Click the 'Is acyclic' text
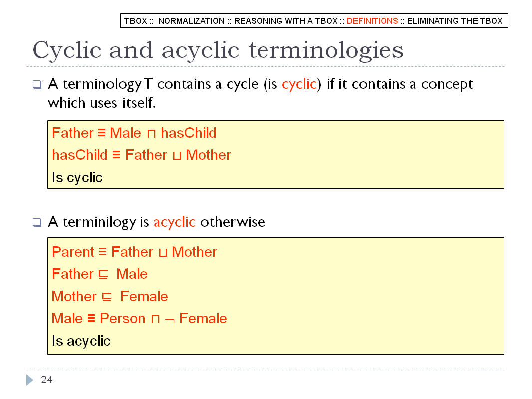Screen dimensions: 532x399 coord(81,341)
